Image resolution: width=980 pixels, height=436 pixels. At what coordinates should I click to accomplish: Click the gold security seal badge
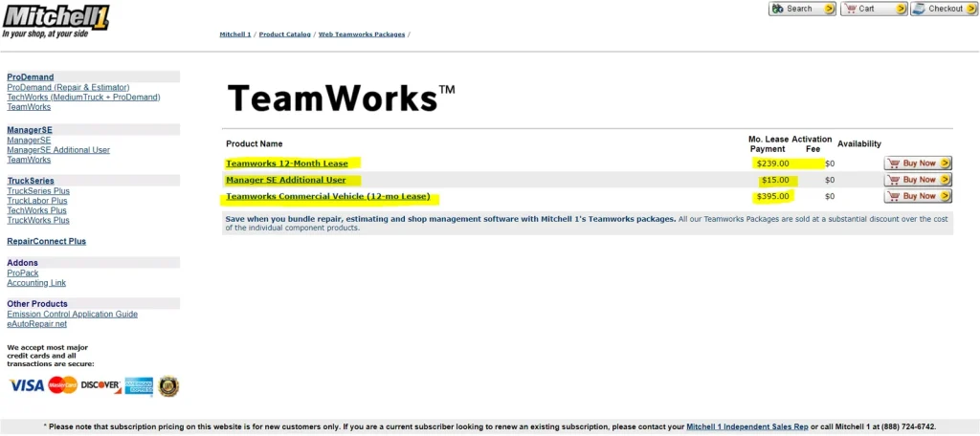click(x=168, y=385)
